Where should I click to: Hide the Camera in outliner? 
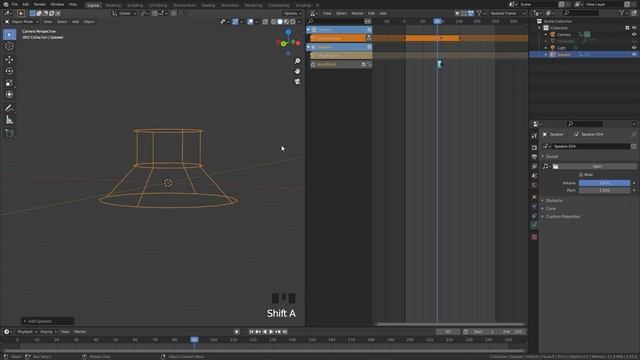coord(634,35)
